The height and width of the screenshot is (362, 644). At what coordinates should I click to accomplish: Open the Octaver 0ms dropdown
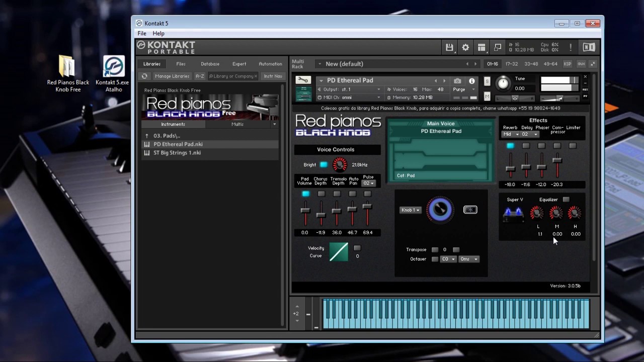pyautogui.click(x=468, y=259)
